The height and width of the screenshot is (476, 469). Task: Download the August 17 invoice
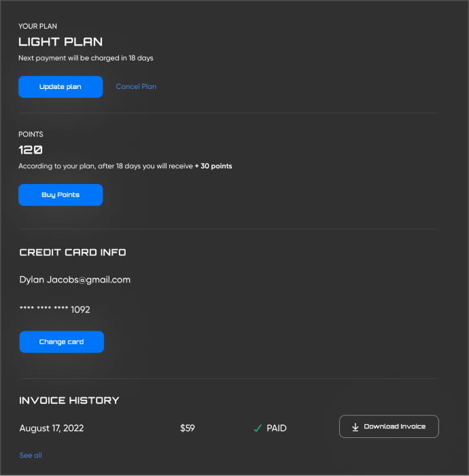[x=389, y=426]
